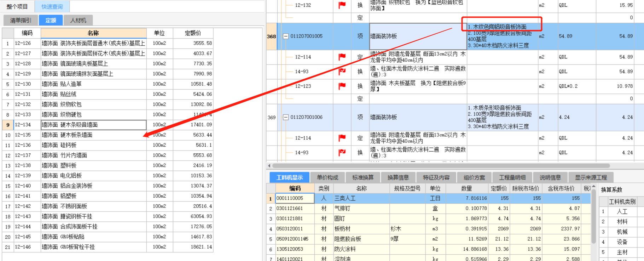Open the 清单指引 tab
This screenshot has width=644, height=261.
[x=21, y=20]
